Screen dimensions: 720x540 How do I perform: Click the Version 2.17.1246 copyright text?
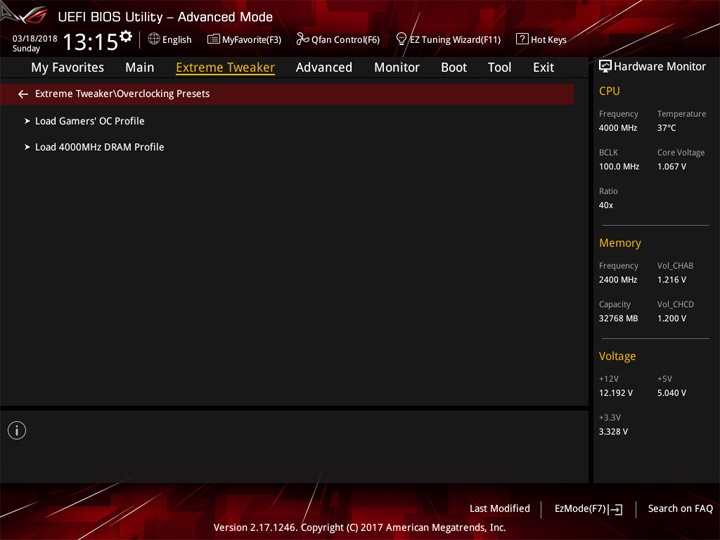click(x=360, y=527)
